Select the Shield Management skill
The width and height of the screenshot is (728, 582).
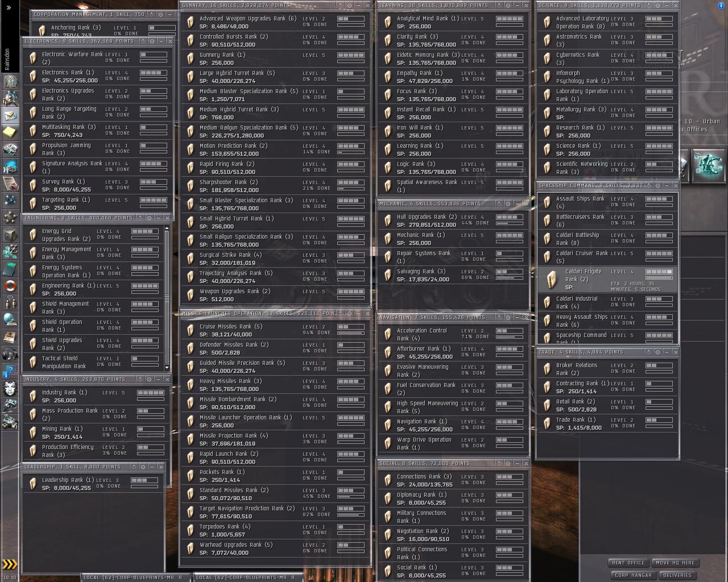click(x=94, y=307)
